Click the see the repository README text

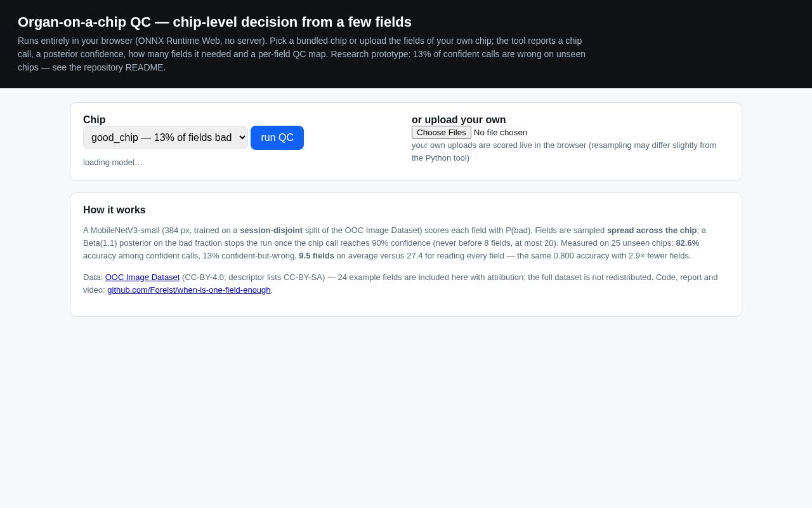110,67
